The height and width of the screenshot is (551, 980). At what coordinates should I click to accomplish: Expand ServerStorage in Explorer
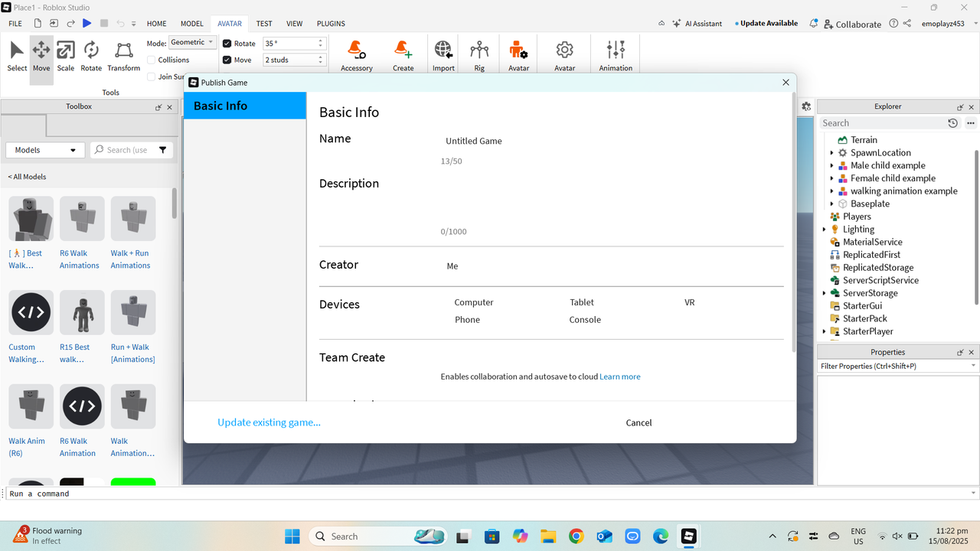(x=825, y=293)
